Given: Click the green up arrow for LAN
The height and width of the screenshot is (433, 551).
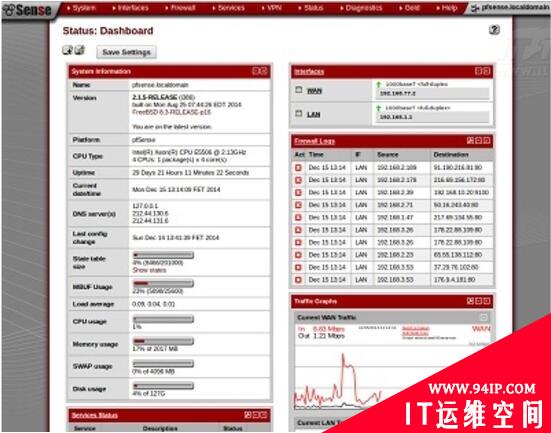Looking at the screenshot, I should pos(378,108).
